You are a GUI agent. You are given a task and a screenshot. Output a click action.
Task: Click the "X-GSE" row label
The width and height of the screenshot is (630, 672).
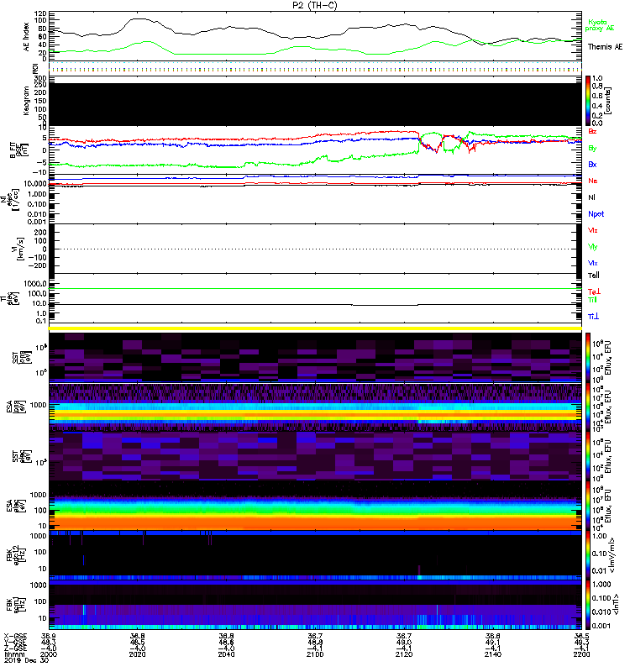coord(15,637)
